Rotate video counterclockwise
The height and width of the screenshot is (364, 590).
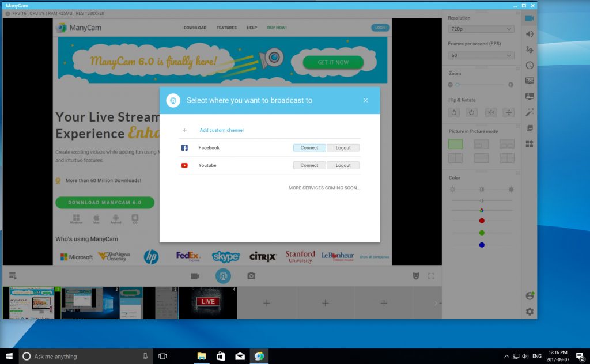(454, 112)
